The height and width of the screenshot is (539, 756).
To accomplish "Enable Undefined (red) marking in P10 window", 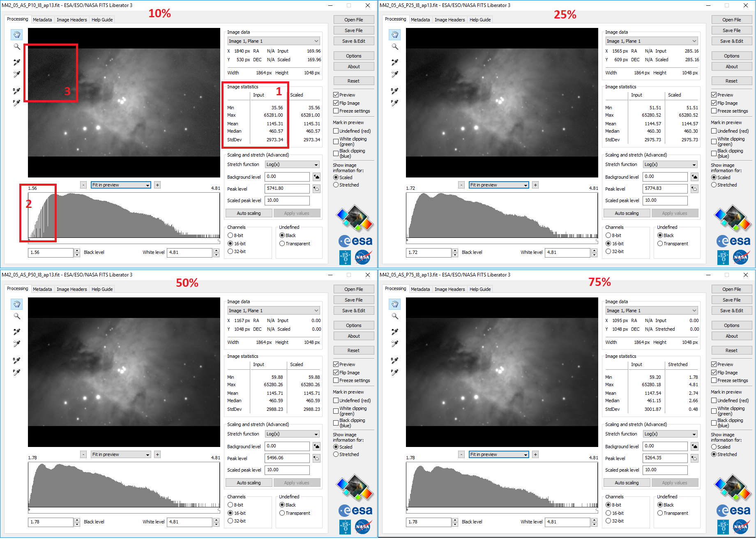I will click(x=336, y=131).
